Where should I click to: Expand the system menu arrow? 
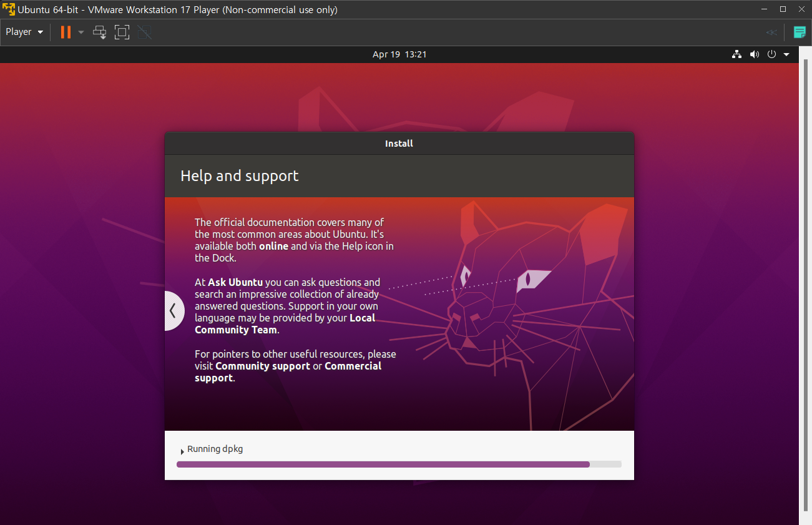pyautogui.click(x=786, y=54)
